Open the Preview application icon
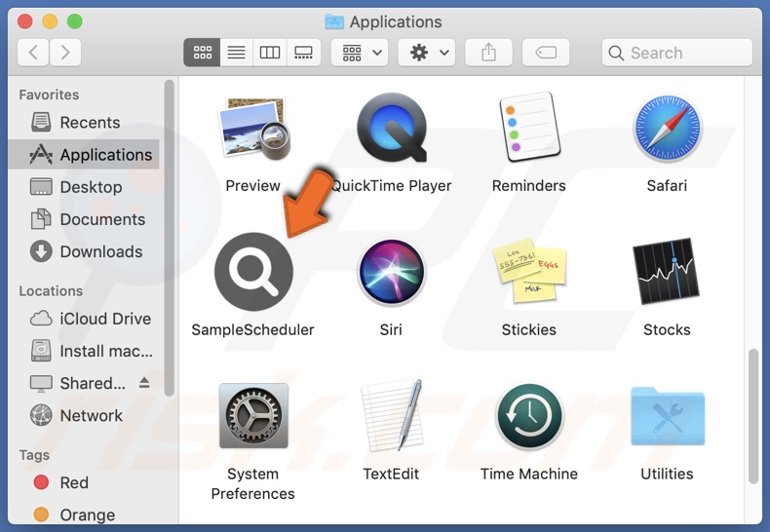Screen dimensions: 770x532 [253, 129]
